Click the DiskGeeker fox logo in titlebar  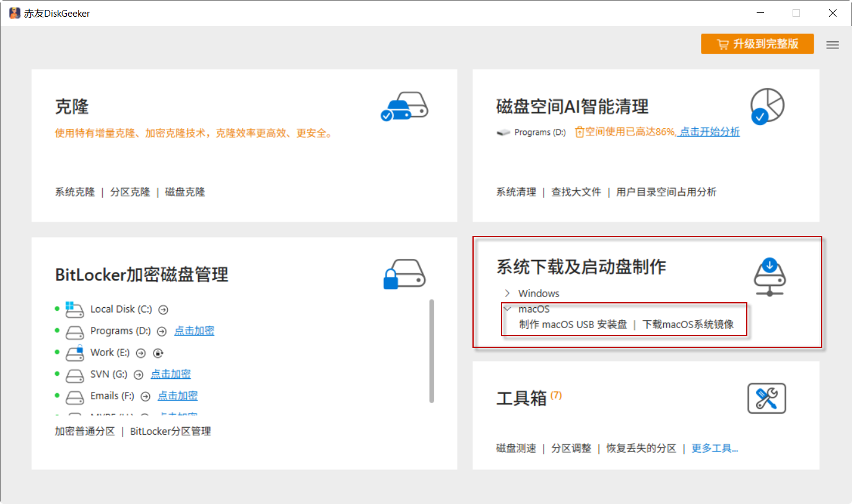pyautogui.click(x=14, y=12)
